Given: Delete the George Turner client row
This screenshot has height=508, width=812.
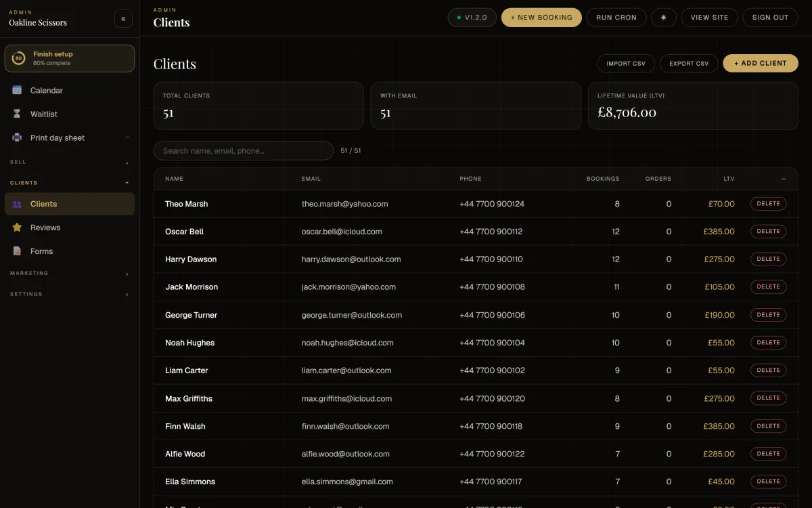Looking at the screenshot, I should [769, 315].
